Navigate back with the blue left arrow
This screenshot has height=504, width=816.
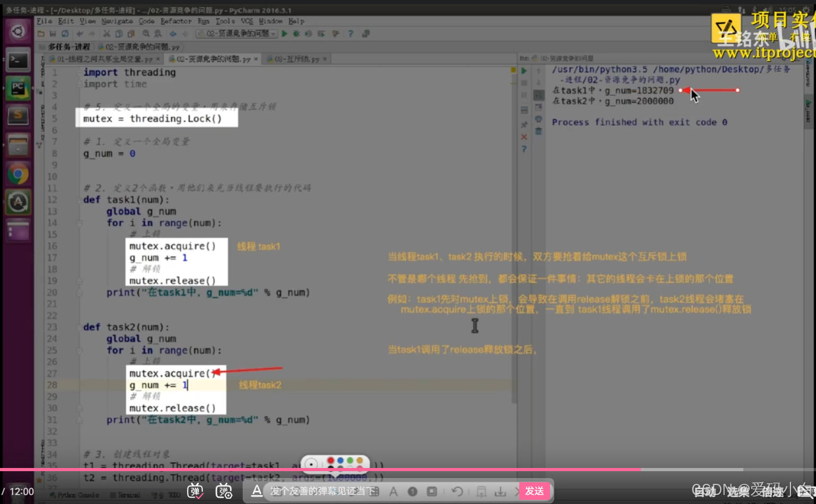173,34
